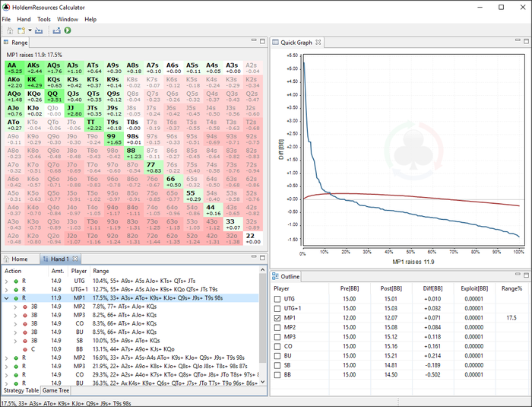Click the red 3-bet dot in SB row
This screenshot has height=407, width=532.
pyautogui.click(x=25, y=341)
